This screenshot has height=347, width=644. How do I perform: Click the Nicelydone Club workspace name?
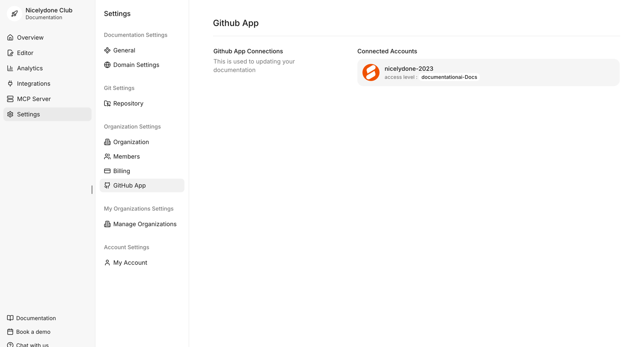pos(49,10)
